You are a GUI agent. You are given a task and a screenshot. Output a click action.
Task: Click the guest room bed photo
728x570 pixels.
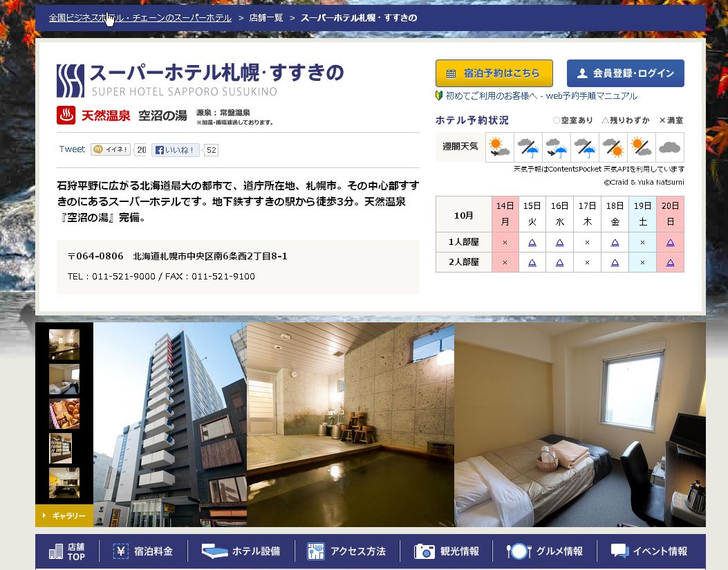tap(580, 425)
